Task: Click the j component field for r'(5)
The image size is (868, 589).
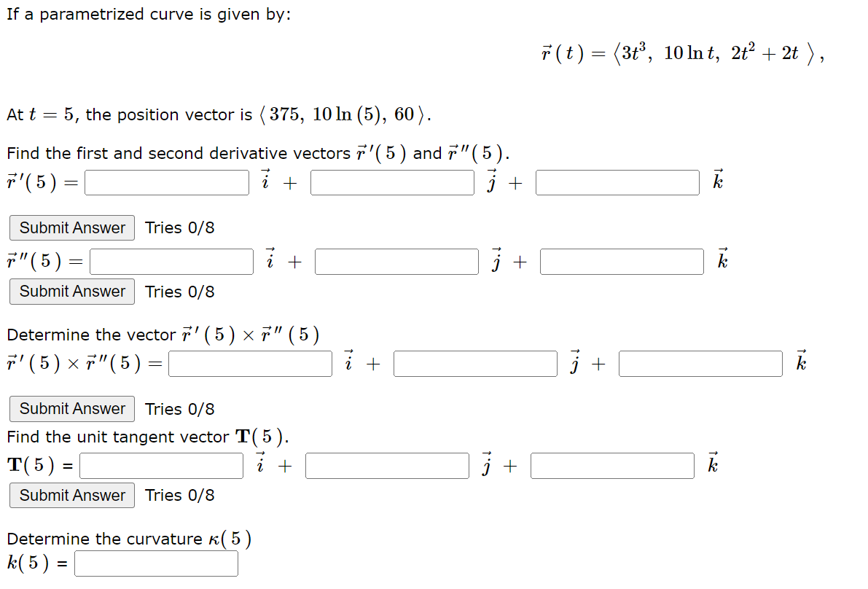Action: 392,182
